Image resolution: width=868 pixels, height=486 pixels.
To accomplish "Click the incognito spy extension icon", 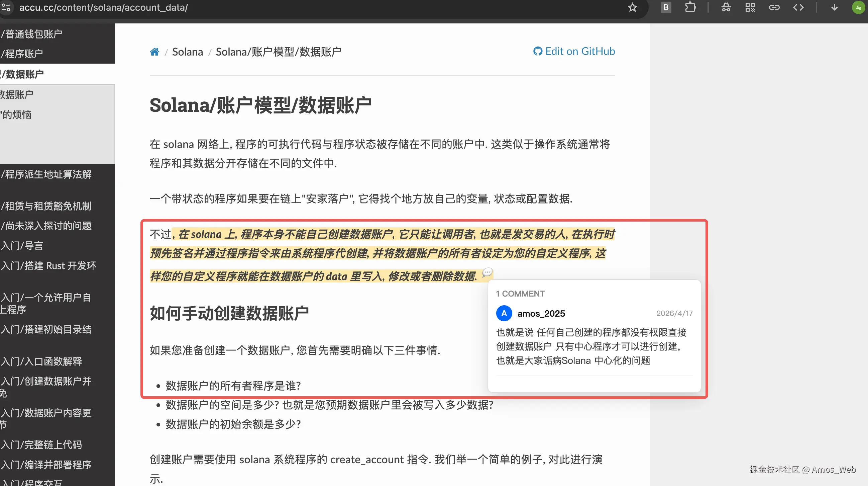I will pos(726,7).
